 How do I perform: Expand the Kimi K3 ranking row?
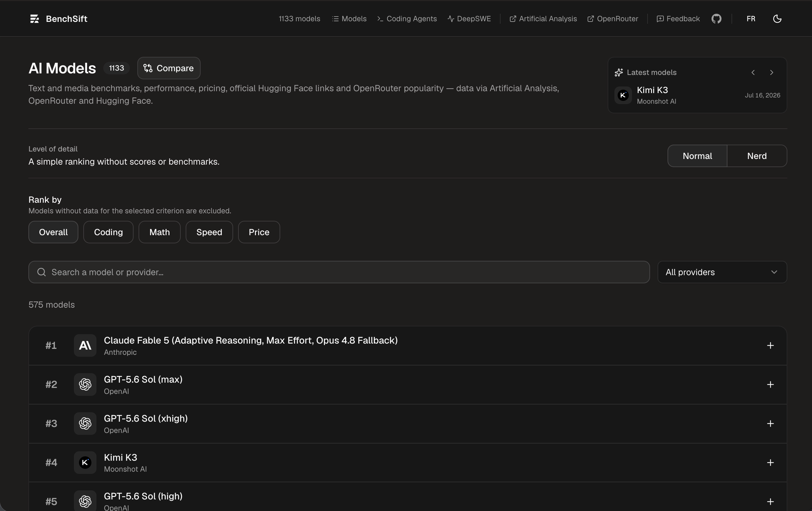tap(770, 462)
